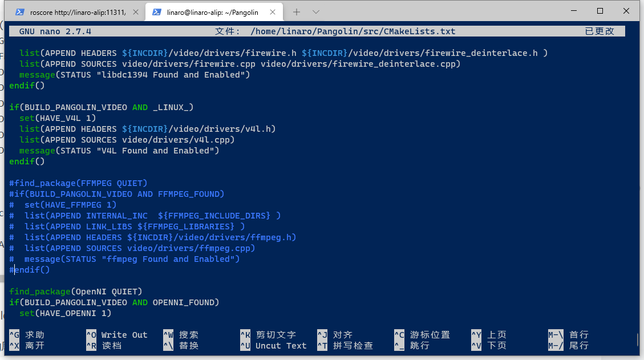This screenshot has width=644, height=360.
Task: Click the ^\ 替换 replace shortcut
Action: pos(181,346)
